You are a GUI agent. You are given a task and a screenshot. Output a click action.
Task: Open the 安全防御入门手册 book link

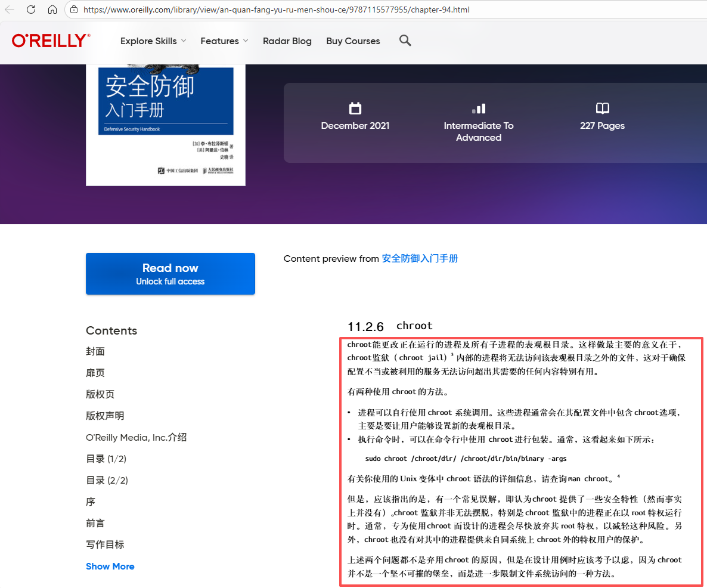tap(420, 258)
